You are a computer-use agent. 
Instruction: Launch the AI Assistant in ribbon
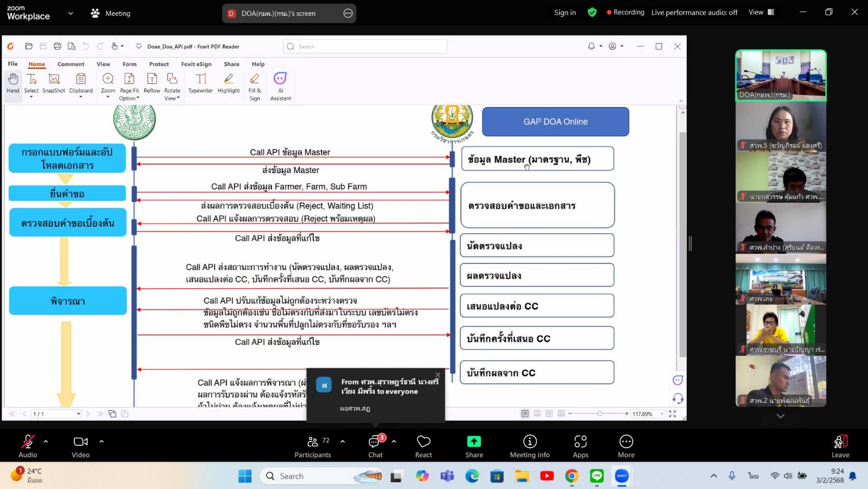tap(281, 87)
